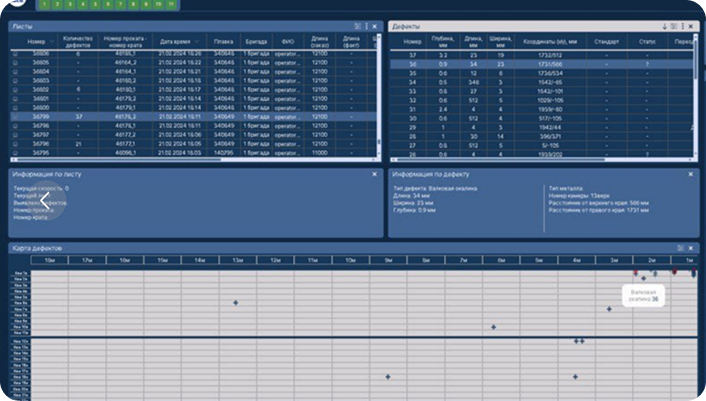Viewport: 706px width, 401px height.
Task: Click the row icon for sheet 36803
Action: click(15, 81)
